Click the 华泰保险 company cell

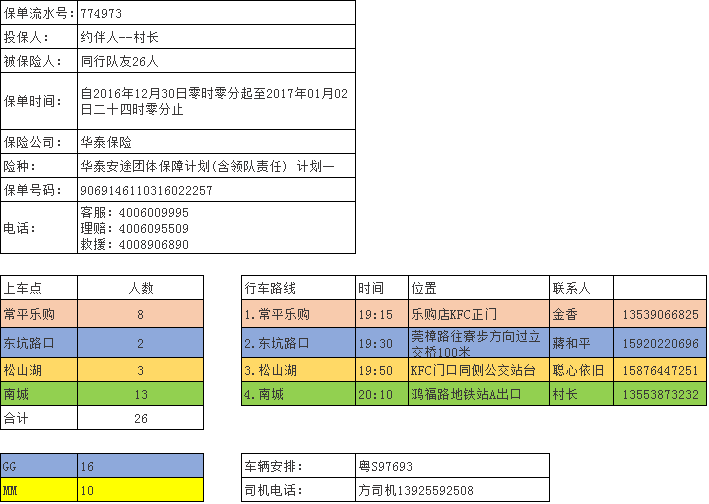tap(215, 142)
